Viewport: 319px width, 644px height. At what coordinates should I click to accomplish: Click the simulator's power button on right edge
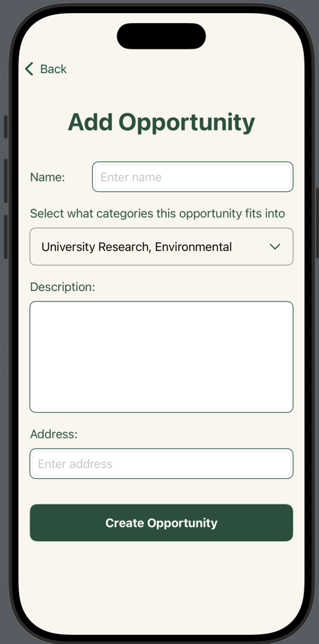point(317,223)
